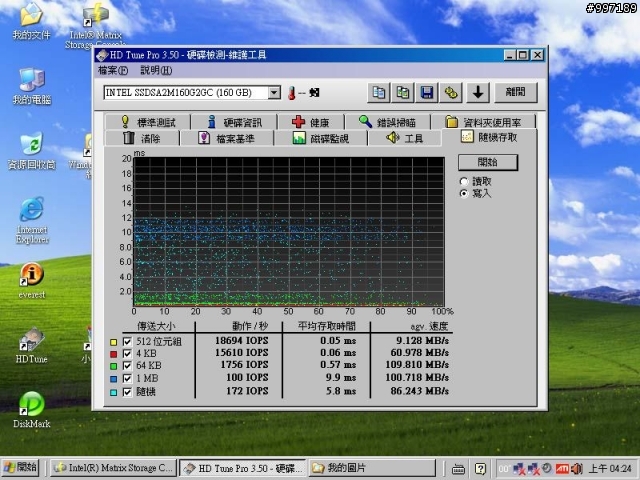The width and height of the screenshot is (640, 480).
Task: Click the HD Tune title bar app icon
Action: click(x=102, y=55)
